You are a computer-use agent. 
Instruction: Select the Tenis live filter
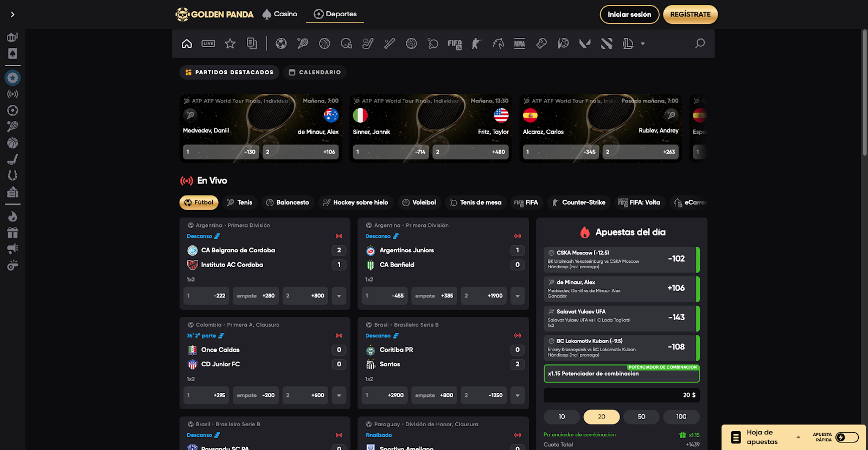click(x=240, y=202)
